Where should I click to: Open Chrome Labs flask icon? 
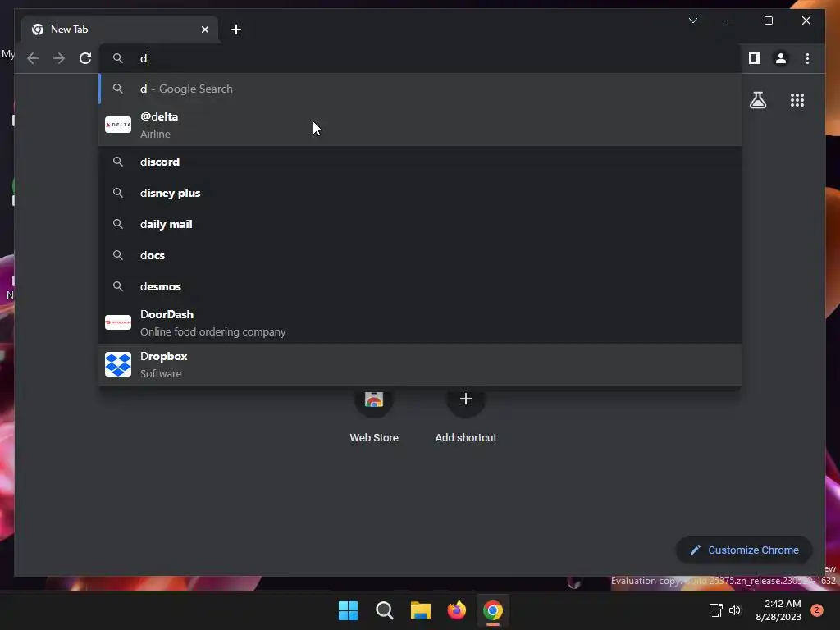pos(757,100)
